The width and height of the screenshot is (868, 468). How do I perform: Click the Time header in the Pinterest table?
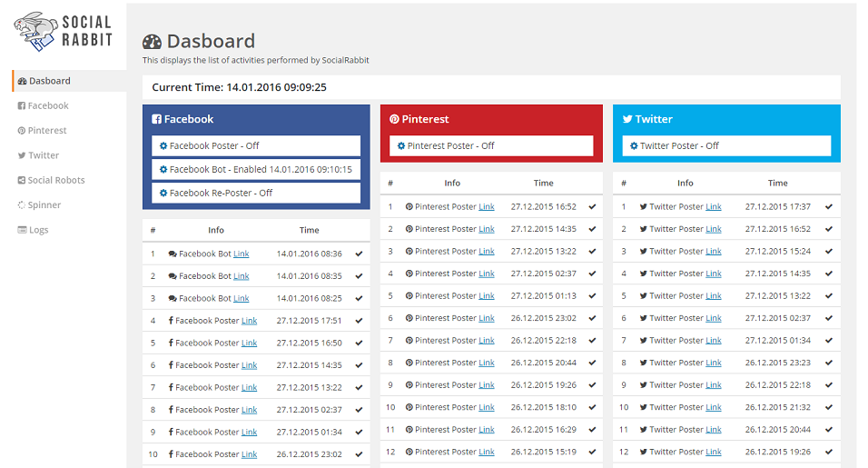point(544,184)
